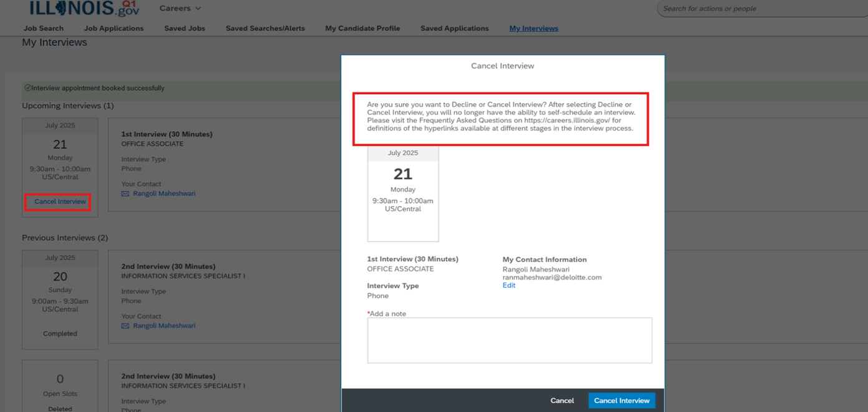This screenshot has height=412, width=868.
Task: Click the search for actions or people field
Action: 762,9
